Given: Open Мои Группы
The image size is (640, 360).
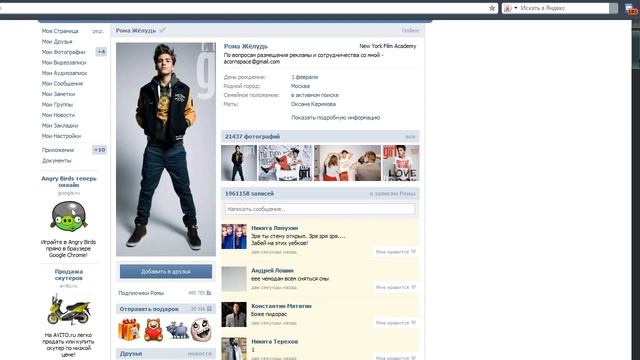Looking at the screenshot, I should pos(57,104).
